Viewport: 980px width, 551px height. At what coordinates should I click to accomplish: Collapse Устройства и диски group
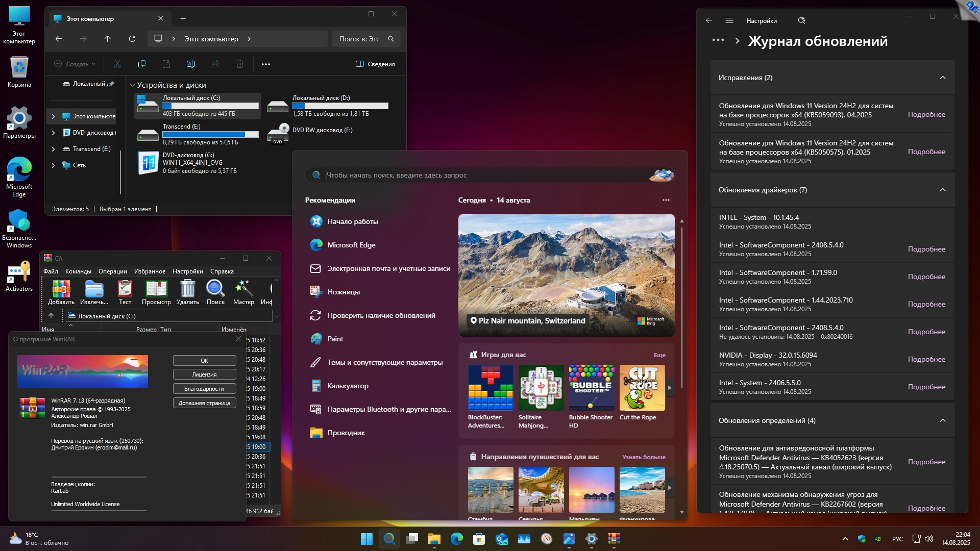[x=132, y=85]
